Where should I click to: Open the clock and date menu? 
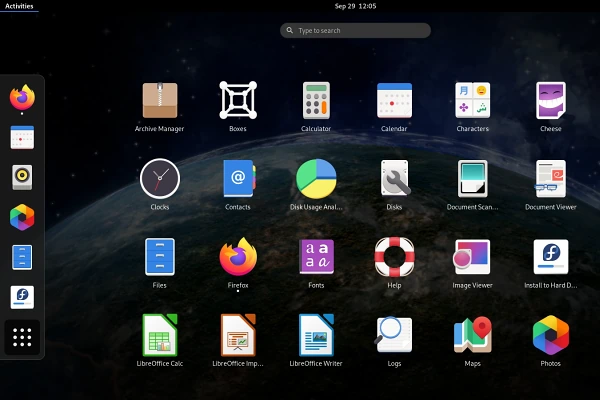pos(355,6)
